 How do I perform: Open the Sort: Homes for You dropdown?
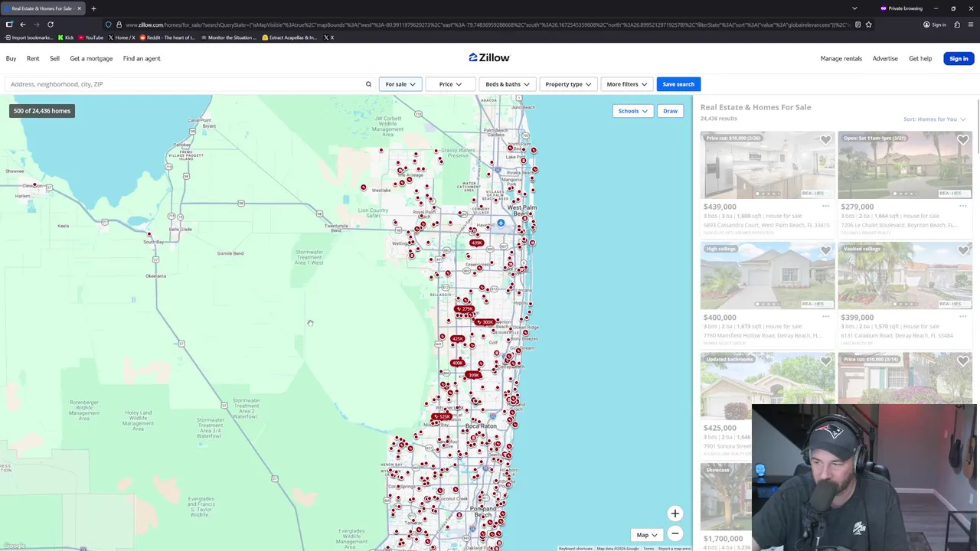click(x=934, y=119)
